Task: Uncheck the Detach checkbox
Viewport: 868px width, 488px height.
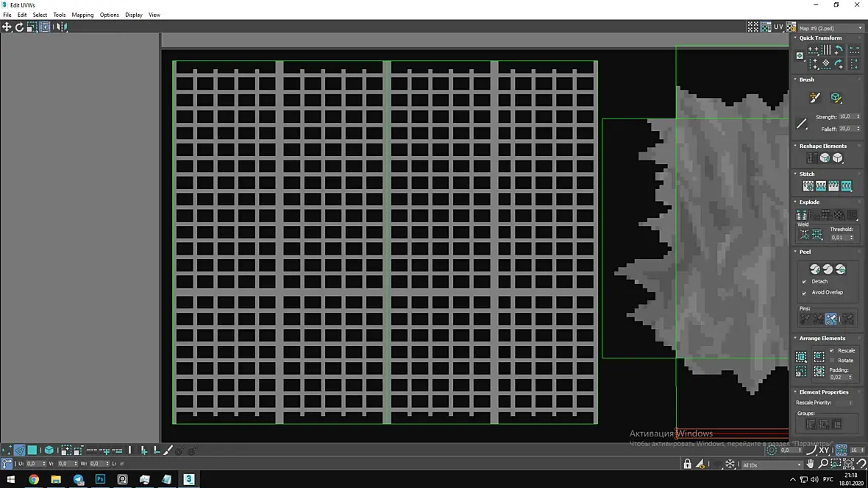Action: (804, 282)
